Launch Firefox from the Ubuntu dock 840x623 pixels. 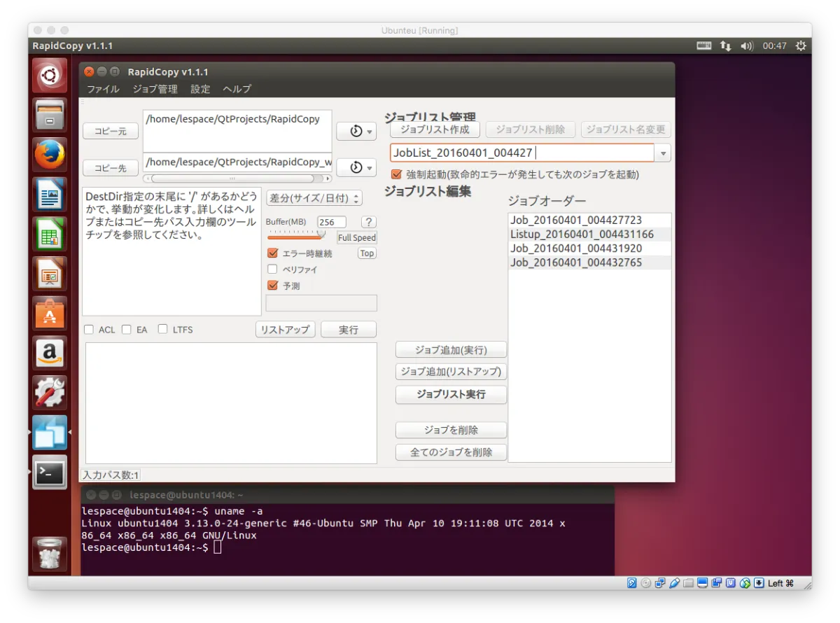point(49,155)
